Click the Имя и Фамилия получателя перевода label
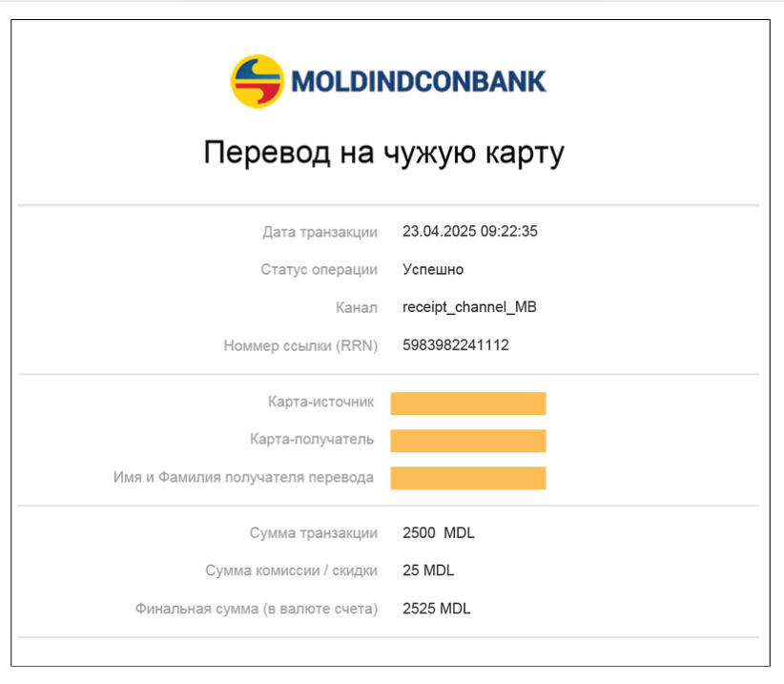Viewport: 784px width, 684px height. (x=243, y=477)
